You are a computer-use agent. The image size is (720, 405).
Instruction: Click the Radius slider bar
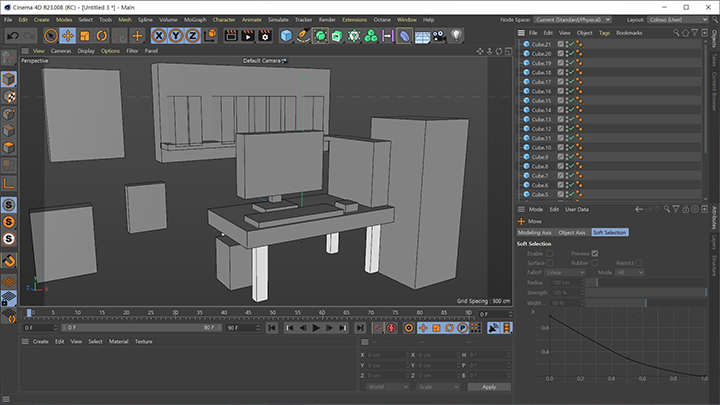coord(646,282)
